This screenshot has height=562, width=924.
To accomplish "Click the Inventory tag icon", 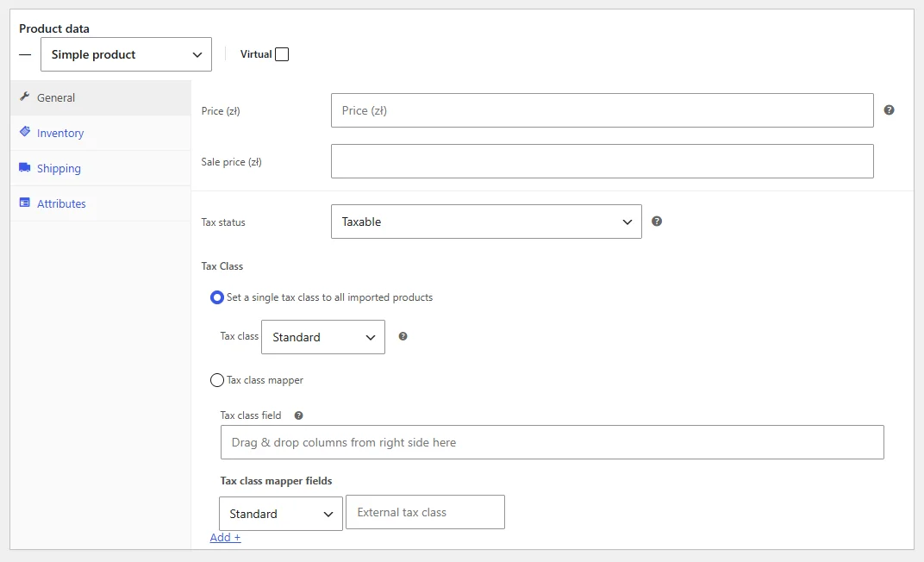I will point(25,131).
